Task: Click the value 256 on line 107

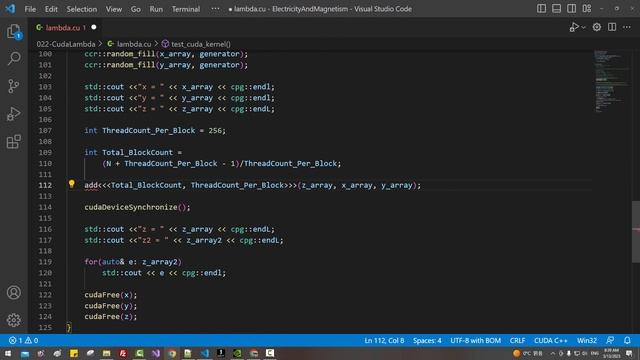Action: (x=215, y=131)
